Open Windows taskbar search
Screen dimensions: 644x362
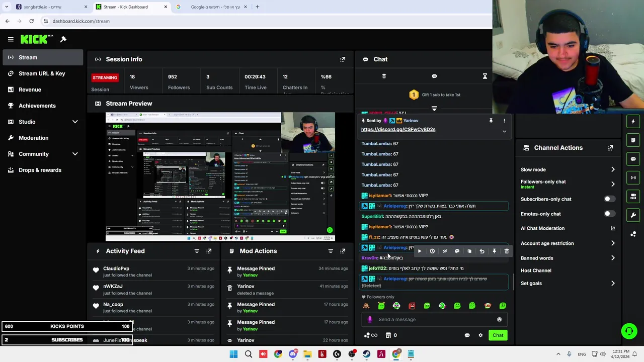[x=248, y=354]
